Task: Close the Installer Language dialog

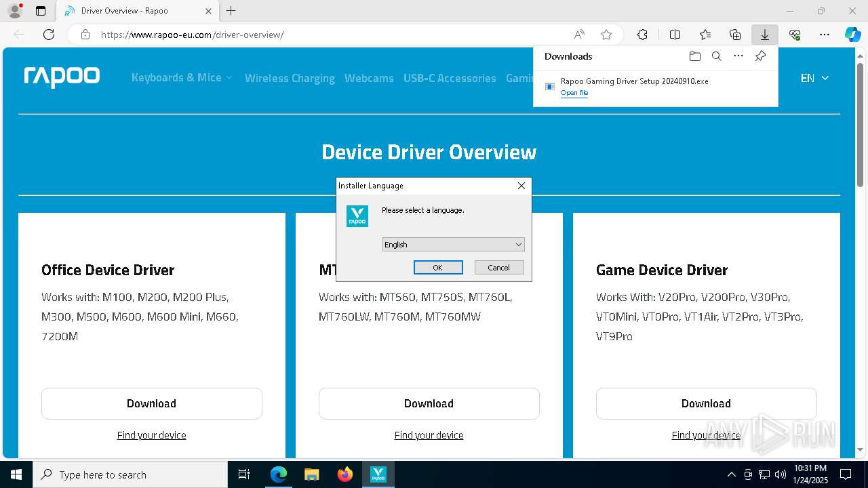Action: coord(521,186)
